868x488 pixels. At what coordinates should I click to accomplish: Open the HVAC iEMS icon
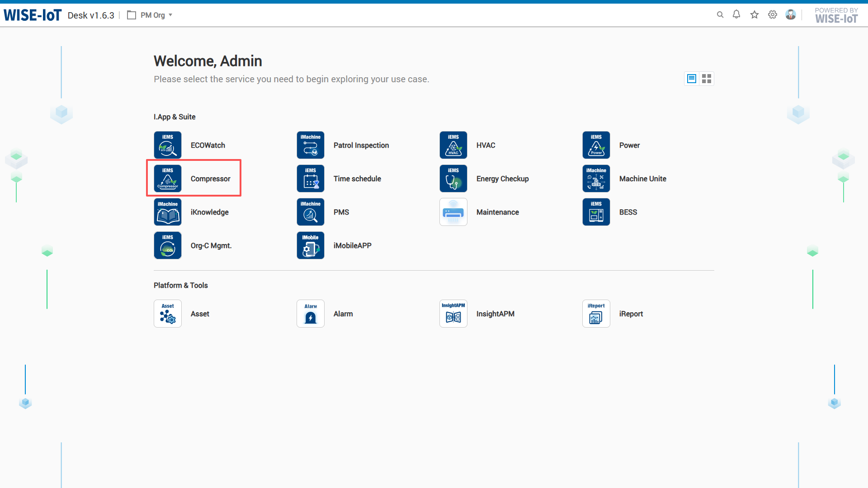pyautogui.click(x=453, y=145)
